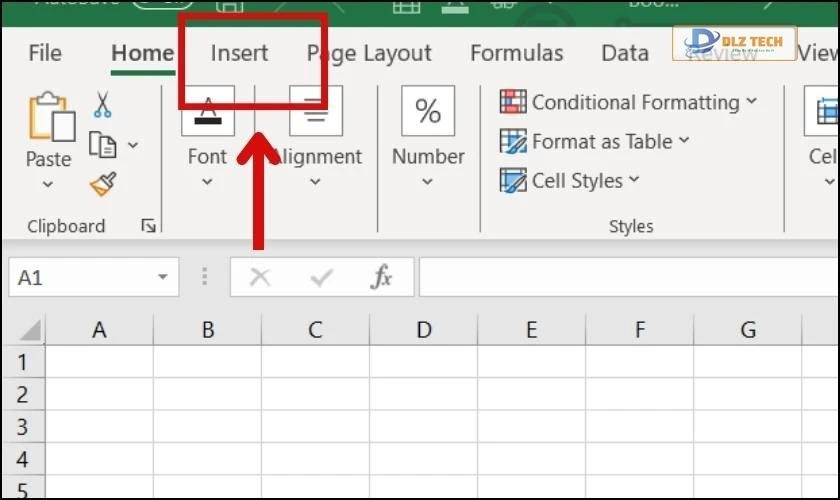Click the Copy icon
840x500 pixels.
[102, 145]
